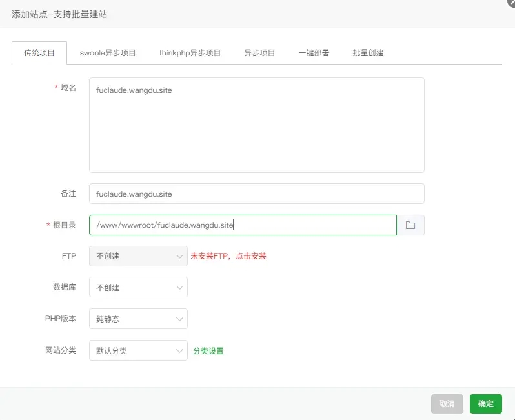Open the 批量创建 tab
Image resolution: width=515 pixels, height=420 pixels.
click(x=368, y=53)
